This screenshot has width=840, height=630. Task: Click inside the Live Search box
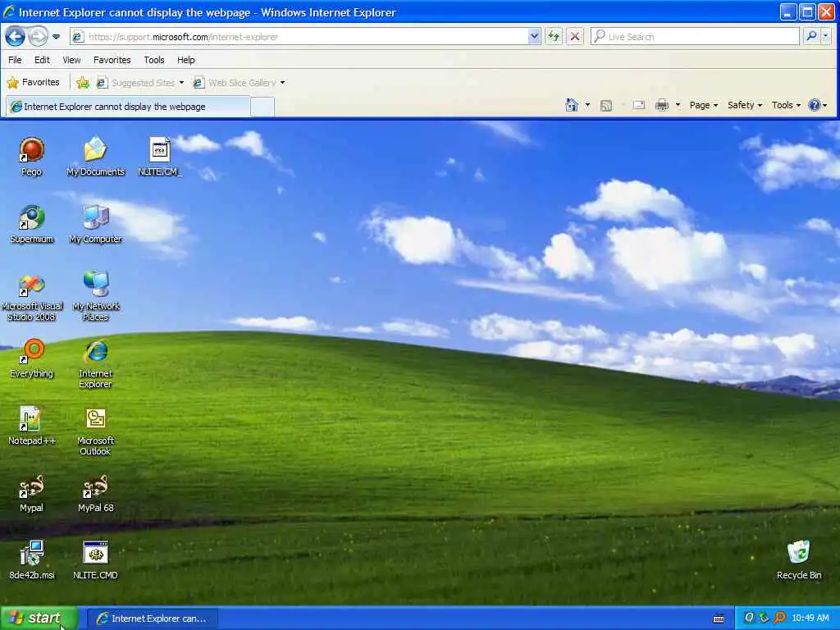695,36
